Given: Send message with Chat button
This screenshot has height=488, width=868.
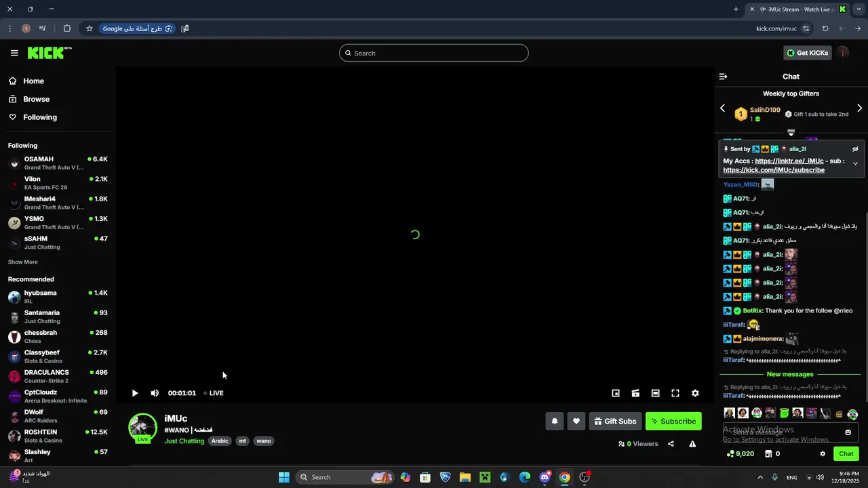Looking at the screenshot, I should 846,454.
